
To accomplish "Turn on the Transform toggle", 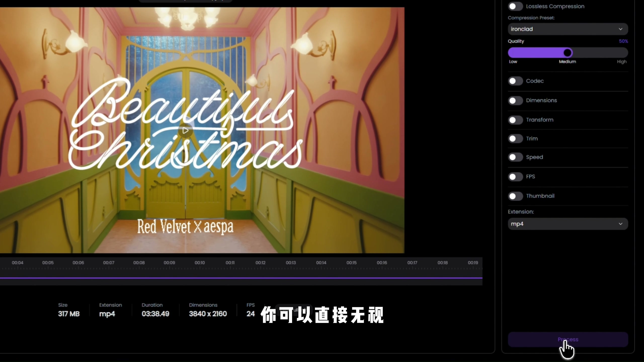I will tap(515, 120).
